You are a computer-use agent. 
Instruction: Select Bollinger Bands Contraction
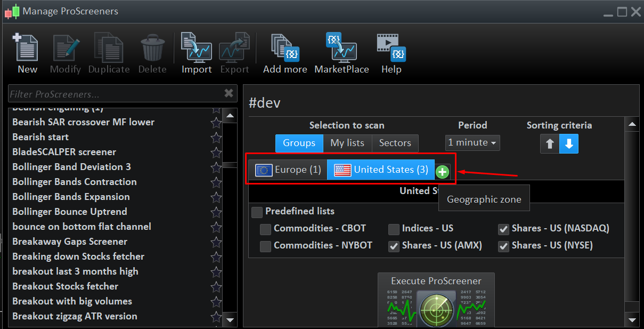click(75, 182)
